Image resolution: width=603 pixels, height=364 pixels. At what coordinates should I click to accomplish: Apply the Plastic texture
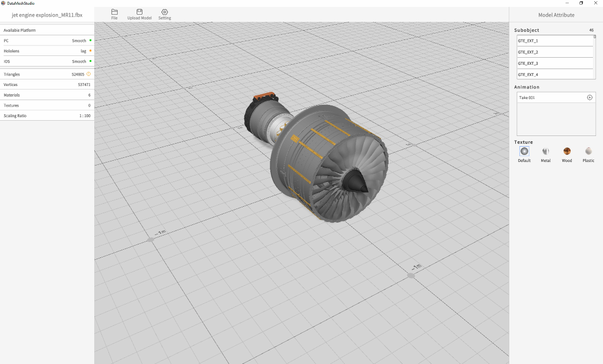[588, 151]
